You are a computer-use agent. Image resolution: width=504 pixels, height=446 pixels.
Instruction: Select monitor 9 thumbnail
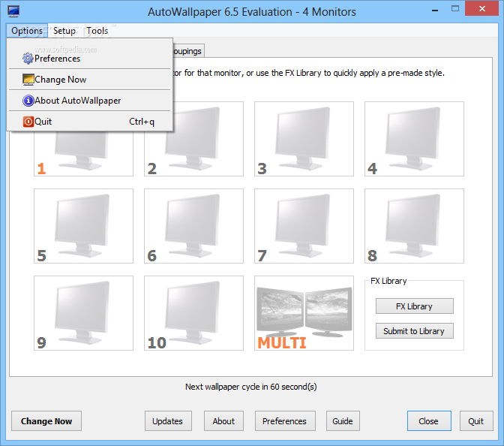coord(83,313)
